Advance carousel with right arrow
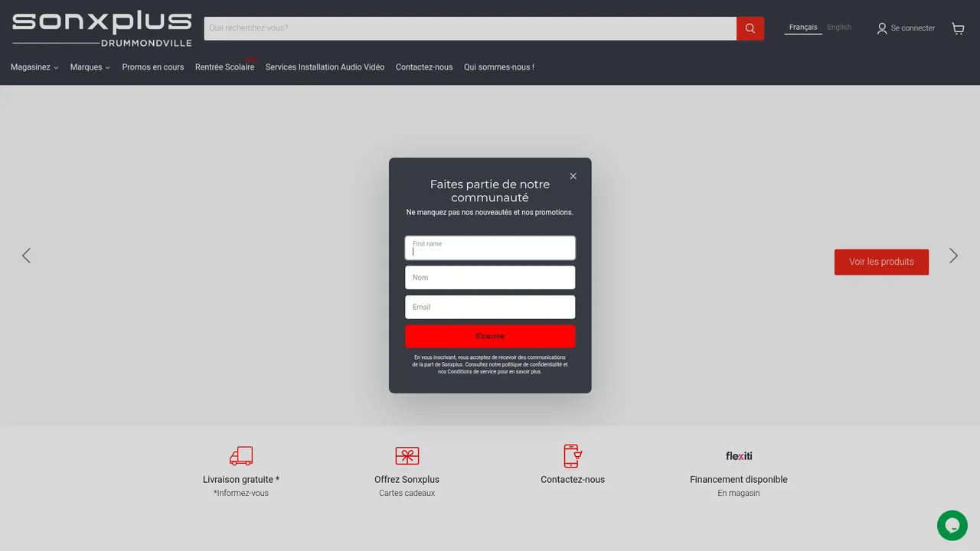Image resolution: width=980 pixels, height=551 pixels. click(953, 256)
